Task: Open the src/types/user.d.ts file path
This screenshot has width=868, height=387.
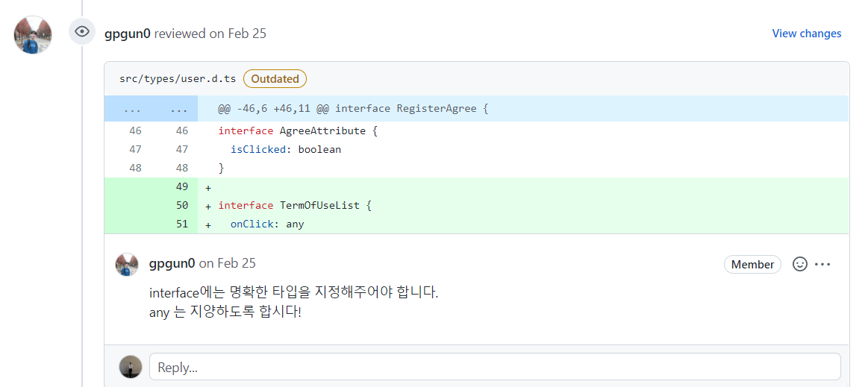Action: 178,78
